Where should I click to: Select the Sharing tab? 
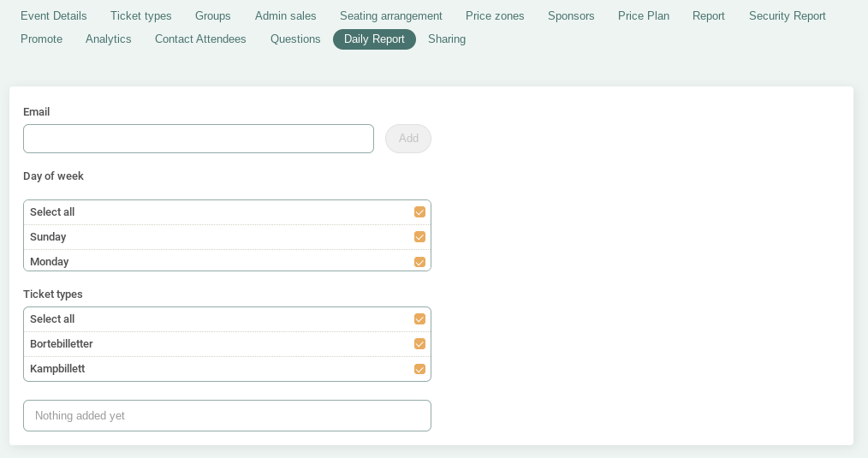tap(447, 39)
